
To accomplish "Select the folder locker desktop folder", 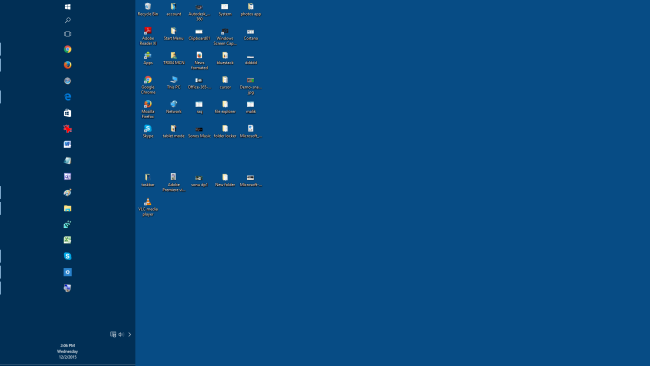I will (225, 131).
